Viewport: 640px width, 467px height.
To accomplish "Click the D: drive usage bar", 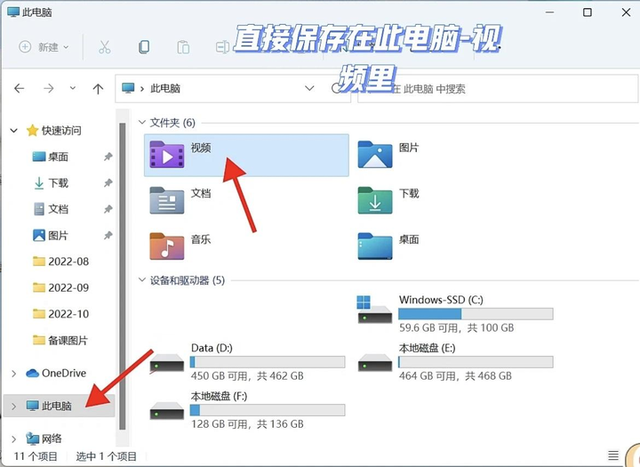I will [x=267, y=362].
